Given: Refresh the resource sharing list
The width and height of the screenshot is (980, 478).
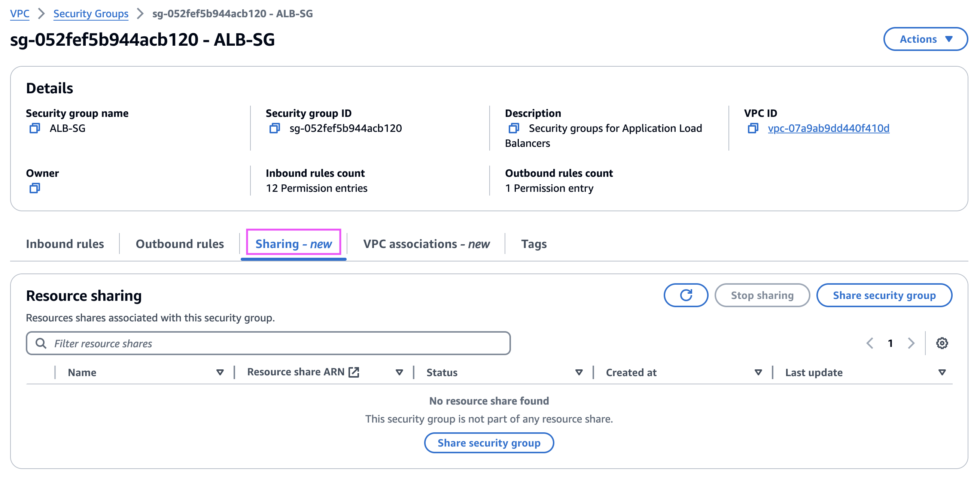Looking at the screenshot, I should pos(685,295).
